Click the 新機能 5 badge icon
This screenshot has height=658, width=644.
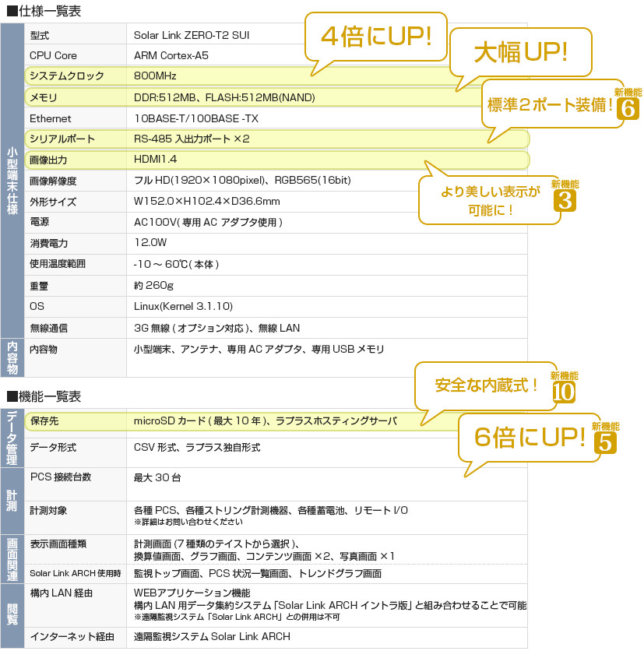pos(605,438)
